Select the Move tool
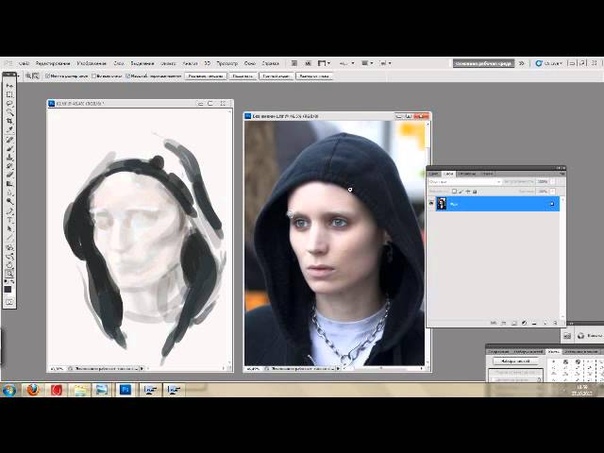Image resolution: width=604 pixels, height=453 pixels. (x=9, y=85)
